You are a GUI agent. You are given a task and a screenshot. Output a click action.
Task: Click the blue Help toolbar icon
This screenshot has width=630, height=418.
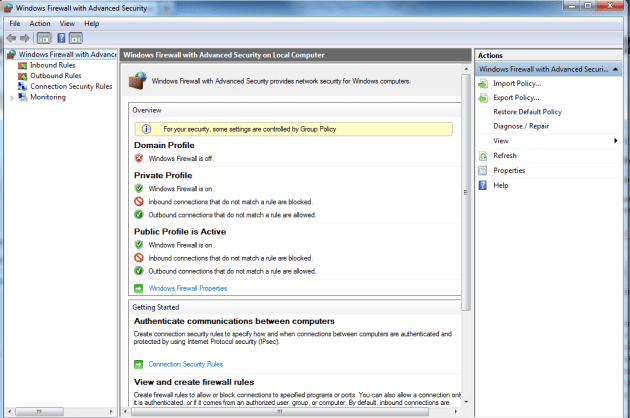(61, 38)
